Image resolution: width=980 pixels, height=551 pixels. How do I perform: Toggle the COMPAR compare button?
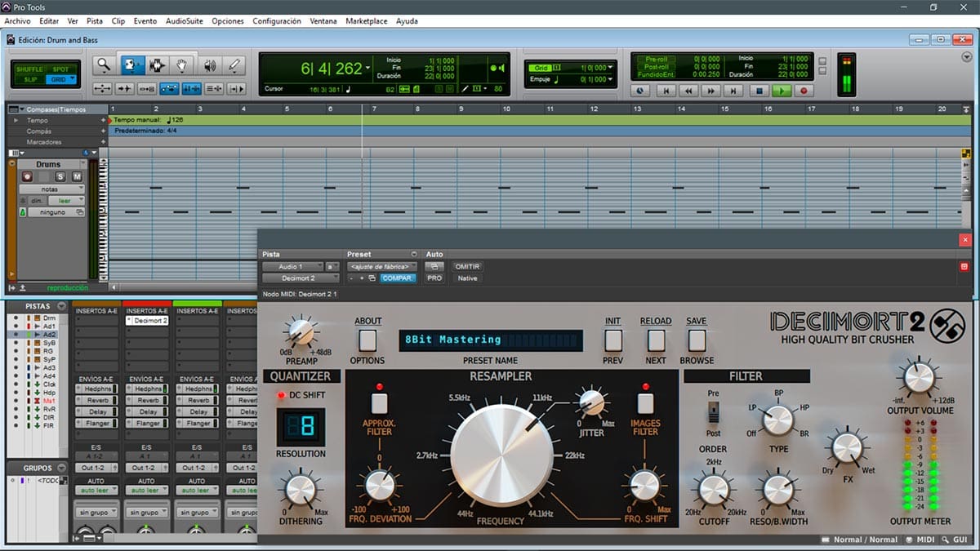click(398, 278)
